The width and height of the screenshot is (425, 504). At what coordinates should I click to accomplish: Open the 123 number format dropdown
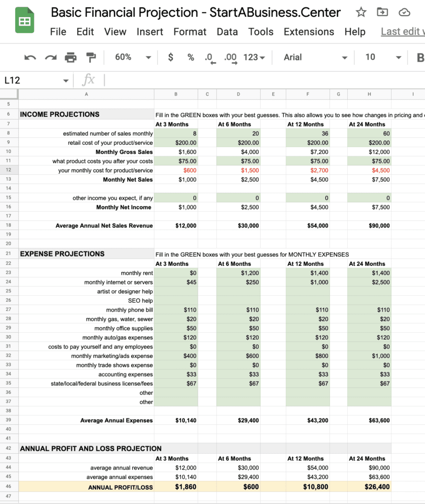252,57
